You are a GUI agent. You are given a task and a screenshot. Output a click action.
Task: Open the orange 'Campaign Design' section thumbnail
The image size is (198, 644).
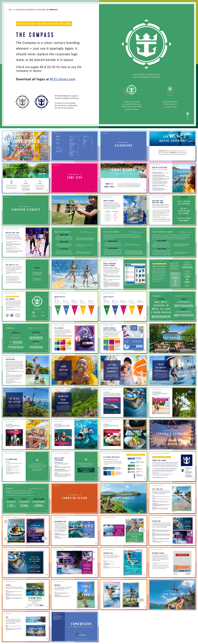(x=74, y=498)
